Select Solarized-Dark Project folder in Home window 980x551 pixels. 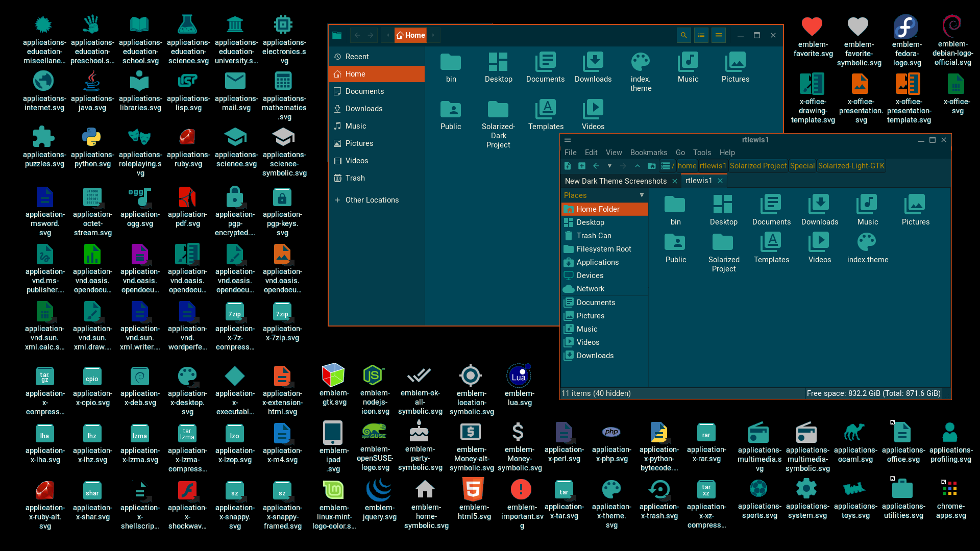pyautogui.click(x=498, y=124)
